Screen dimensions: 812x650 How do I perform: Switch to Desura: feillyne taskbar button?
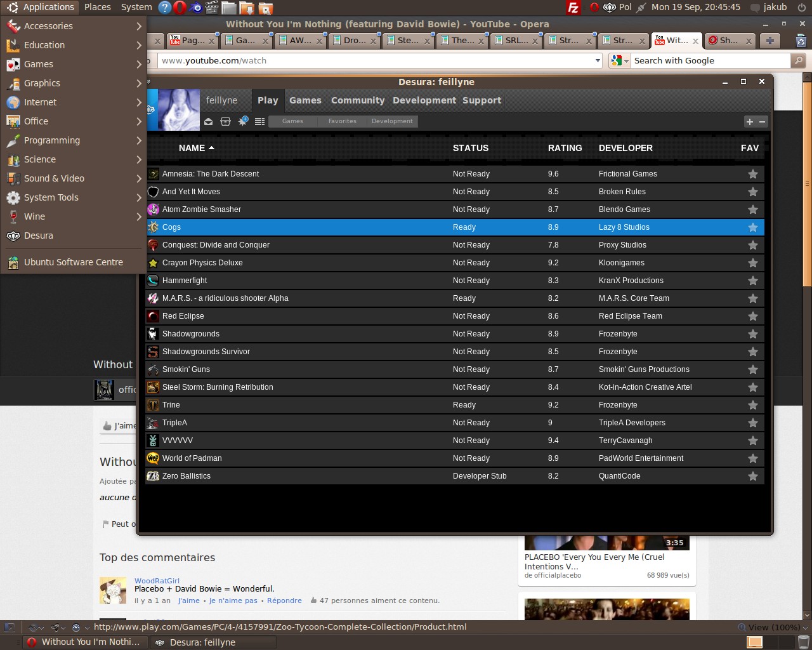click(213, 642)
